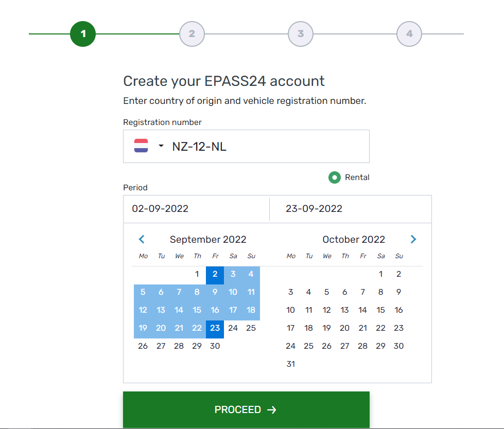Click the active step 1 circle
Image resolution: width=504 pixels, height=429 pixels.
[x=83, y=34]
